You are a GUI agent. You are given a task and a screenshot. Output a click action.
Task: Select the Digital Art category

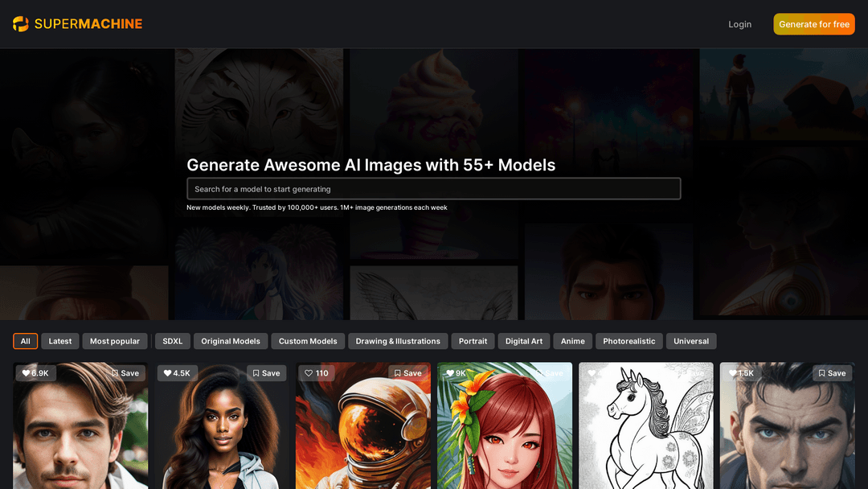point(524,341)
